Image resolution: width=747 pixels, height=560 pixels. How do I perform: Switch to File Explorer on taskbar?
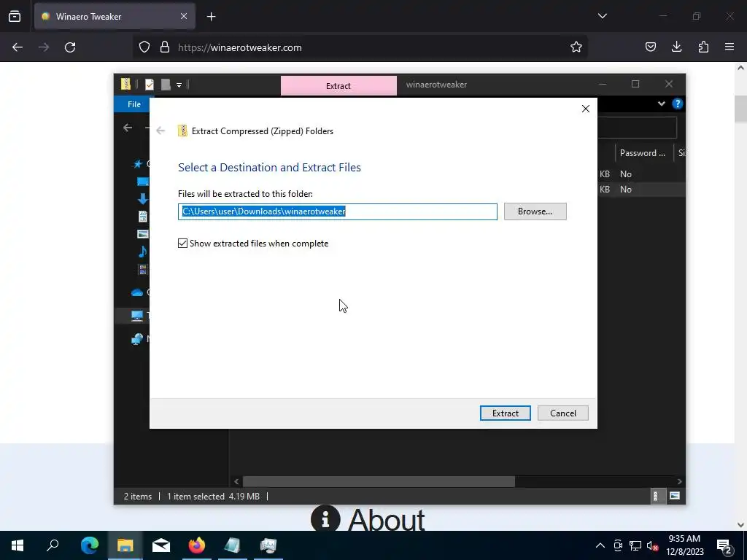pyautogui.click(x=125, y=545)
